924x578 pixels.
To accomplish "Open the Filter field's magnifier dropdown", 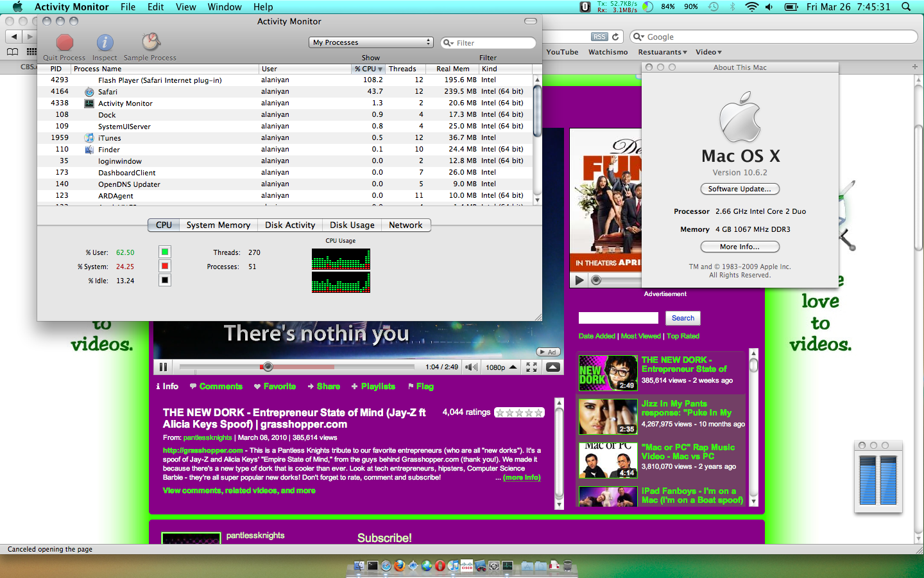I will pyautogui.click(x=449, y=43).
